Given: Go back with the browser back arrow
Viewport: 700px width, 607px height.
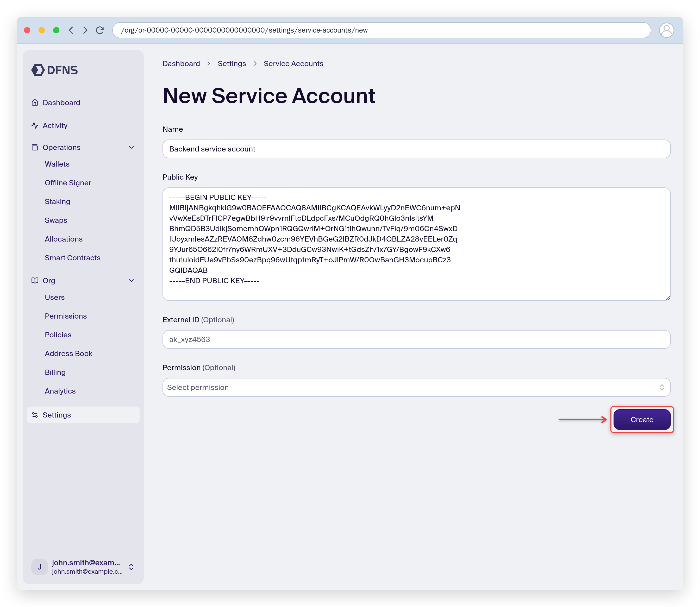Looking at the screenshot, I should point(71,30).
